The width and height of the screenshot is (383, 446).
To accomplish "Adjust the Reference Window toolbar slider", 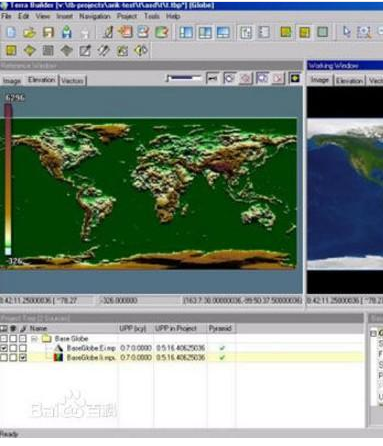I will (x=184, y=78).
